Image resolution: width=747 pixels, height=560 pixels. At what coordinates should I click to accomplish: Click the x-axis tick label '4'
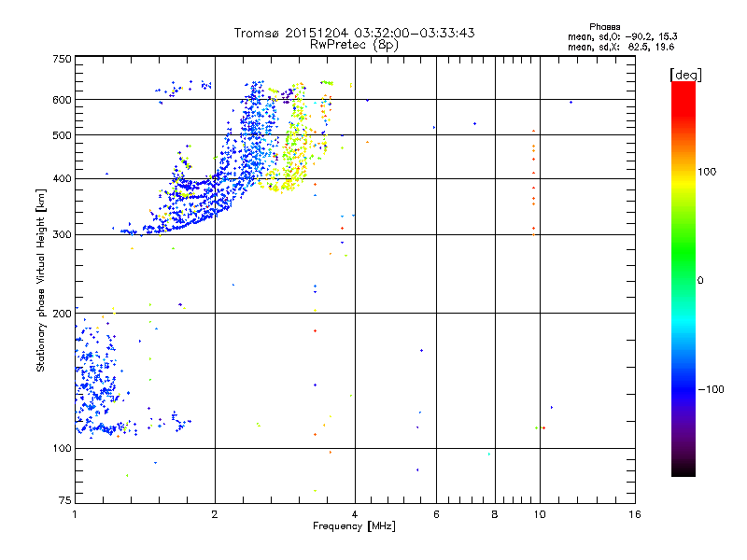(355, 514)
